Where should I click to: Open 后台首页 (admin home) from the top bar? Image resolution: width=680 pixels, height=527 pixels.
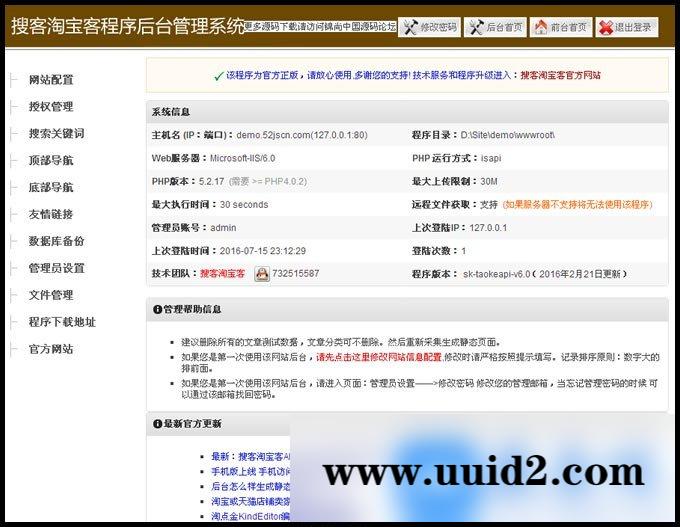[495, 27]
